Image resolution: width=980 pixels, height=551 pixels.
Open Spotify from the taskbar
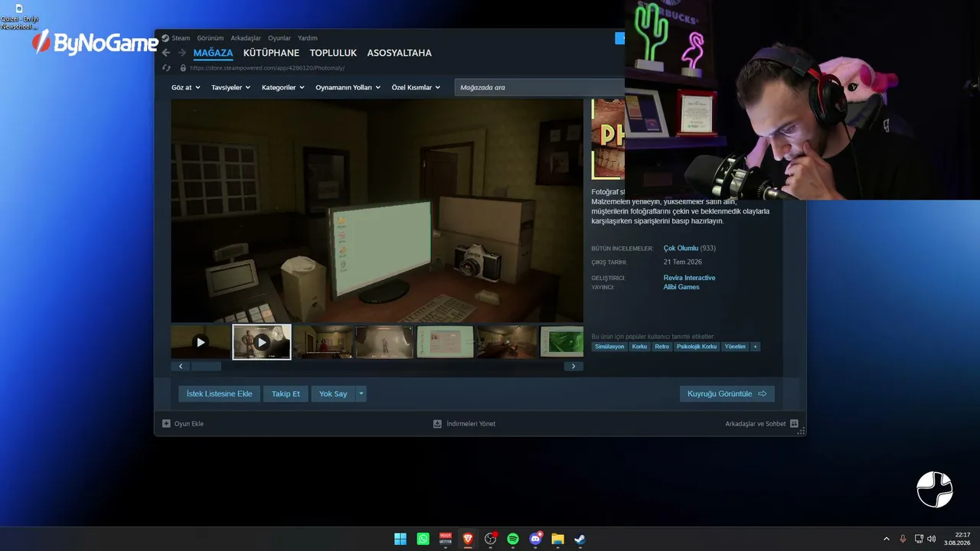[513, 539]
